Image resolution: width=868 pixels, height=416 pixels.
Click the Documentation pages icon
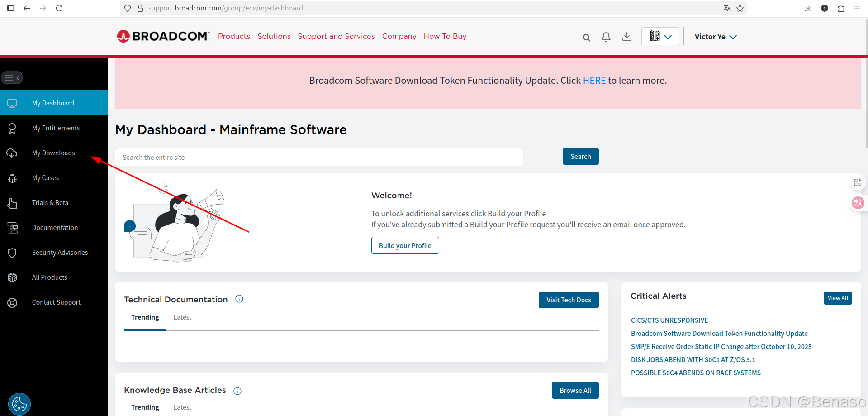pos(12,228)
